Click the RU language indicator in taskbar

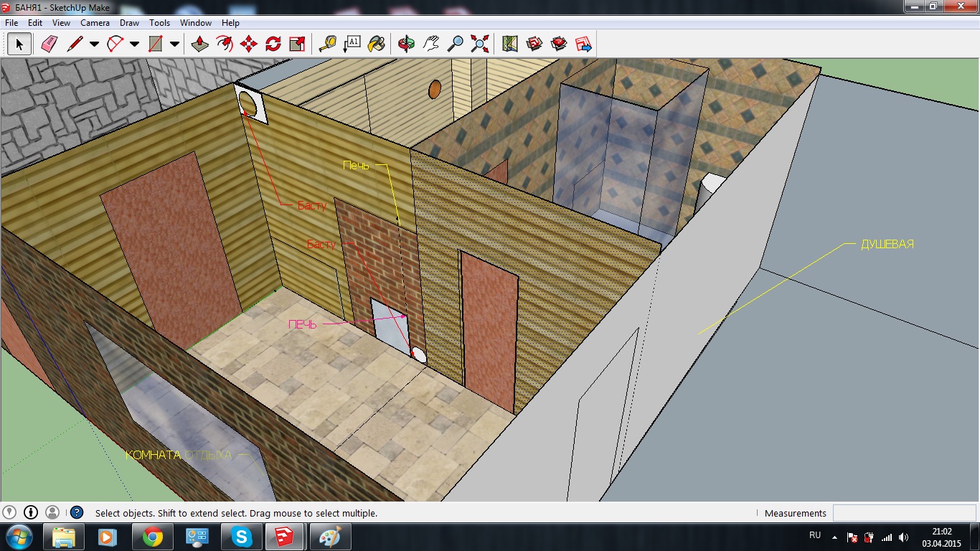[x=815, y=535]
